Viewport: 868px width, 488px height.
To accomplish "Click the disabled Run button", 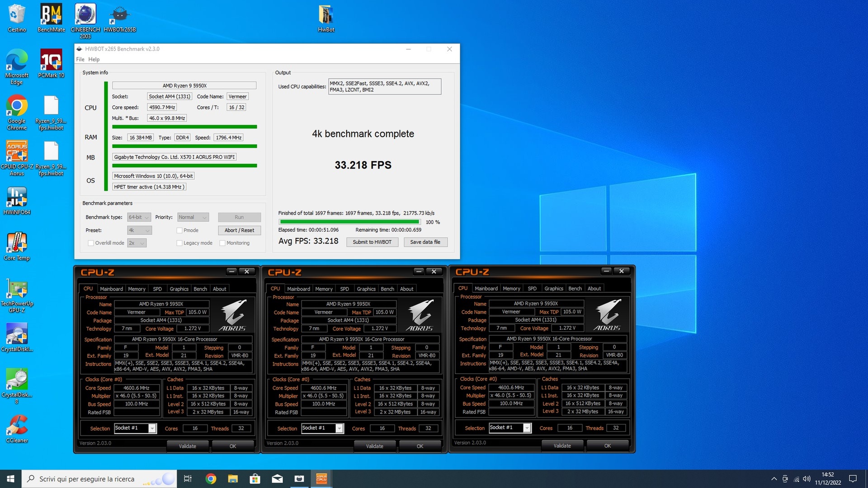I will click(x=239, y=217).
